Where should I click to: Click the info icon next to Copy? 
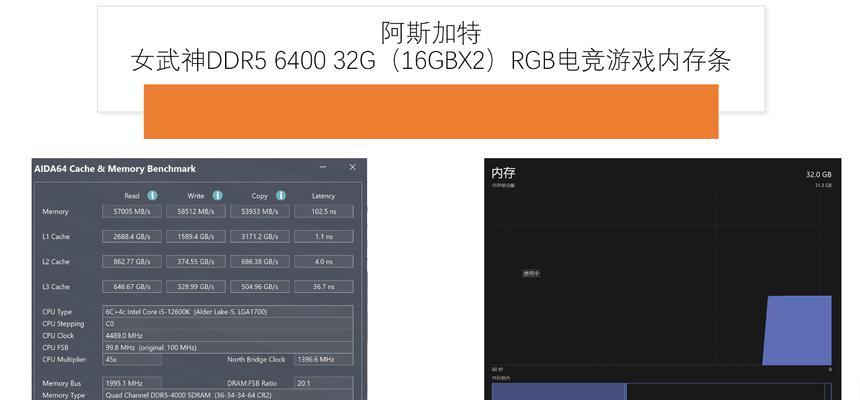pyautogui.click(x=281, y=195)
